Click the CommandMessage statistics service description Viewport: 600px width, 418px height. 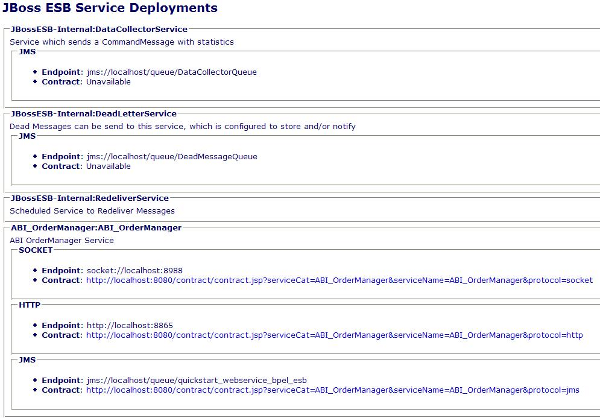(x=121, y=42)
